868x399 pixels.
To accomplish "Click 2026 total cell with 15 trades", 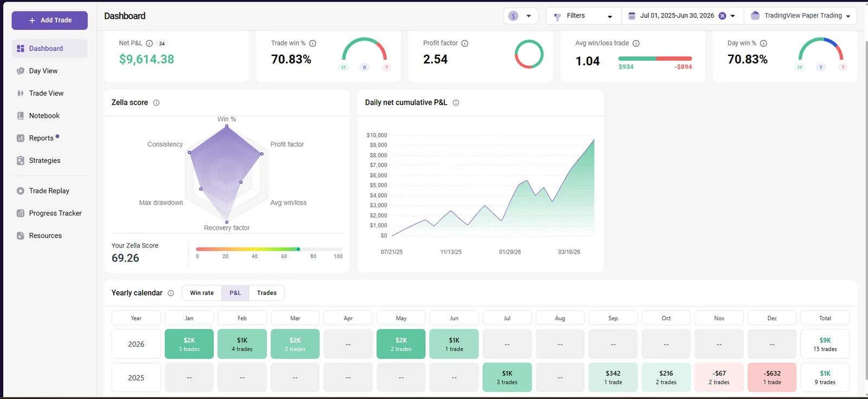I will click(825, 344).
